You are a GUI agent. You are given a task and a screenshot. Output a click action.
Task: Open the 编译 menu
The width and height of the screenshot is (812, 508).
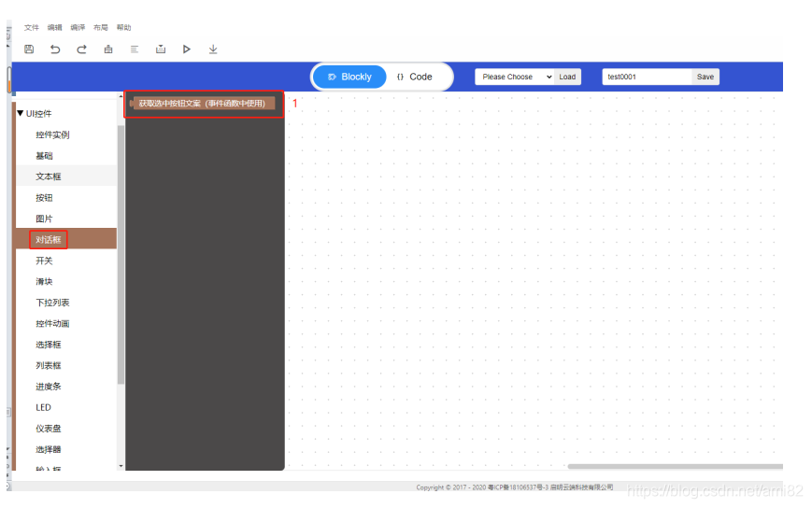point(78,27)
